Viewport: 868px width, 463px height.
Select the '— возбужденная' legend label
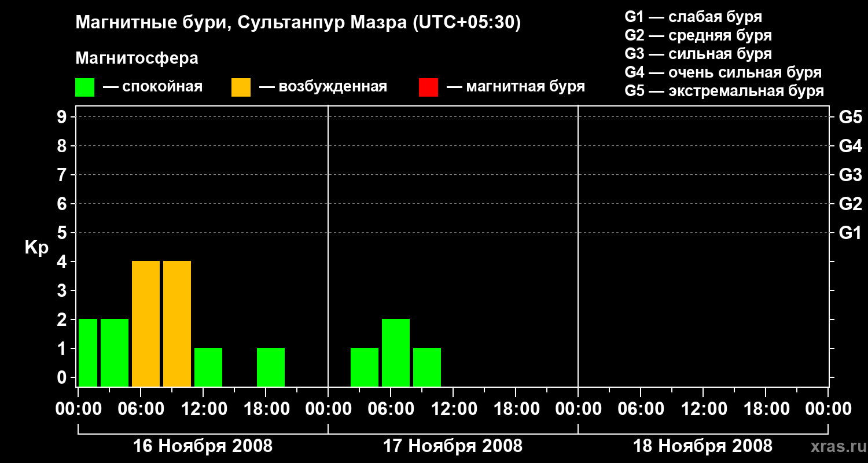click(x=323, y=87)
